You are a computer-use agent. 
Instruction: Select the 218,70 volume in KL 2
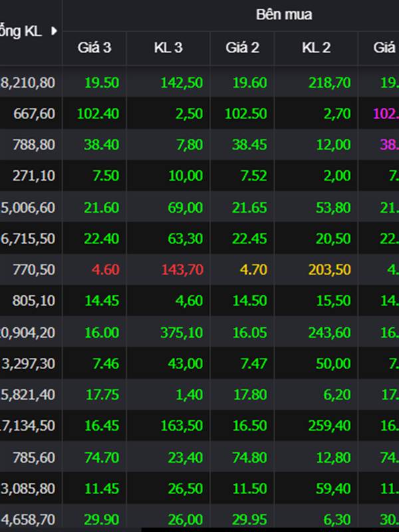coord(329,82)
